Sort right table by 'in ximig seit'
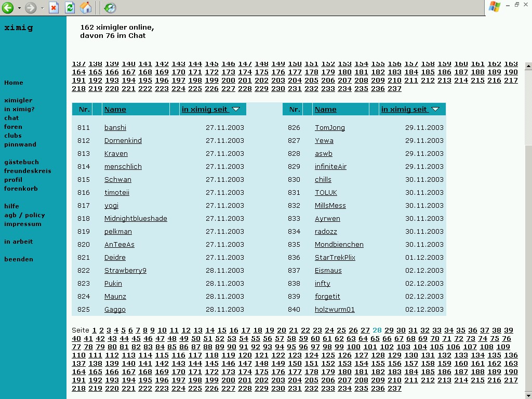 (404, 109)
